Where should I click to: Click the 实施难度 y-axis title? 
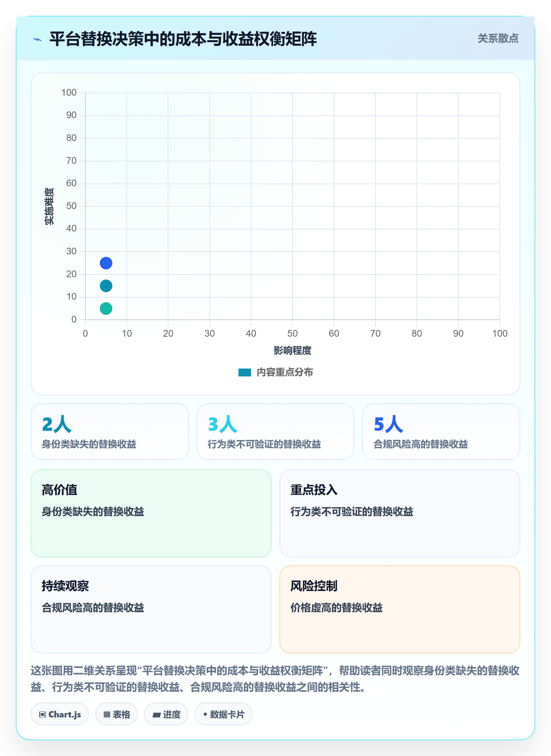pos(49,206)
